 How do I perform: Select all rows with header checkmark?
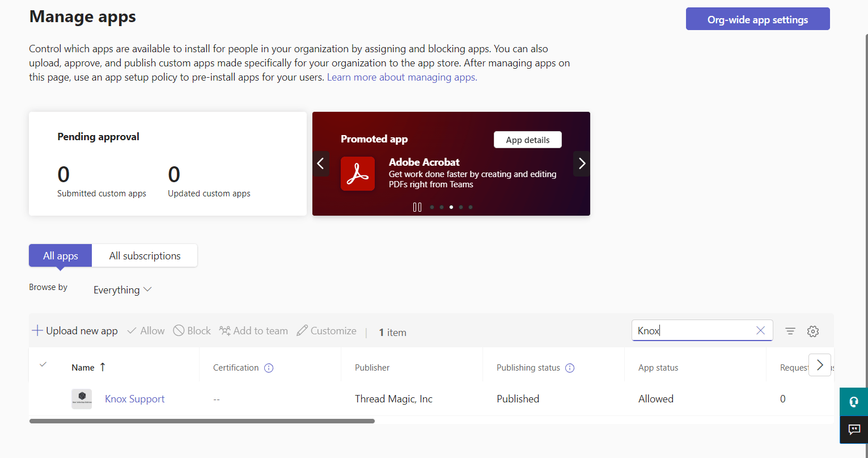point(43,364)
